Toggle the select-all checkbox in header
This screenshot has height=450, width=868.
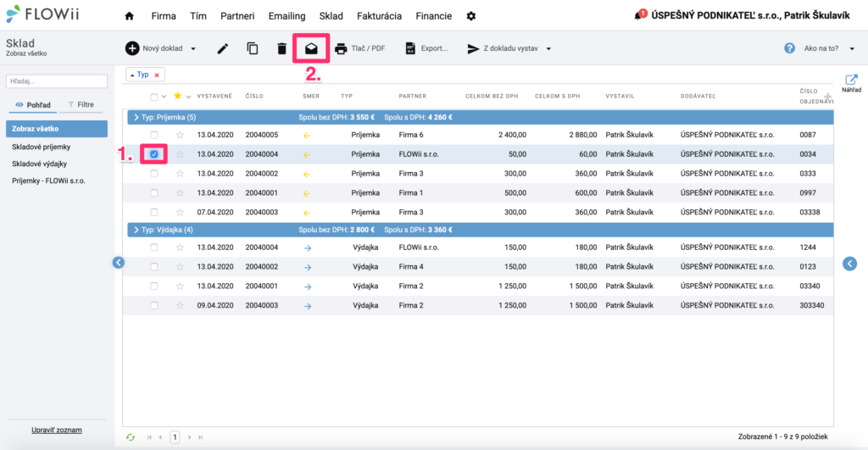click(x=154, y=97)
